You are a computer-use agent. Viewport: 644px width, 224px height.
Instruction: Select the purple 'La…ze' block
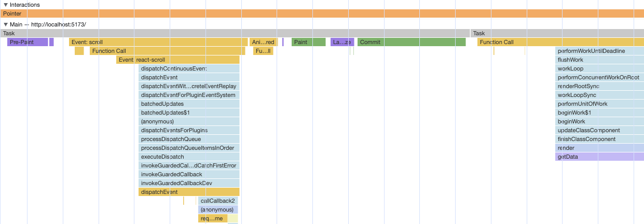342,42
